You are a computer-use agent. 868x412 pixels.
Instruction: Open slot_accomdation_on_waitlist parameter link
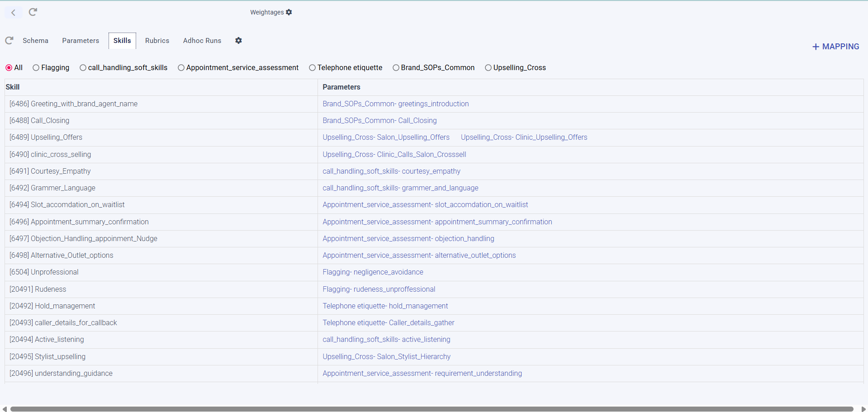(x=425, y=205)
